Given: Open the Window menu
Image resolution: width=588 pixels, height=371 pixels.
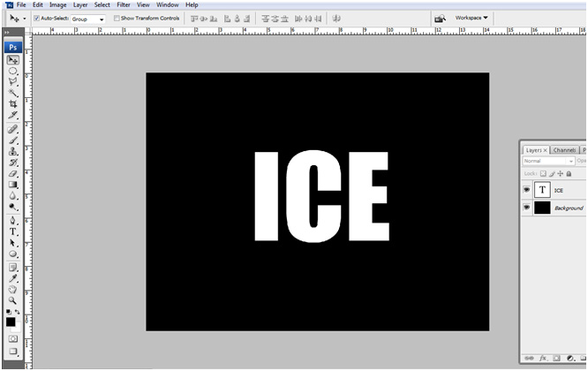Looking at the screenshot, I should pos(168,5).
